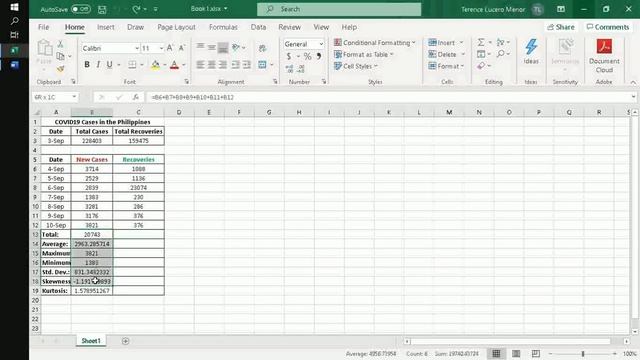The width and height of the screenshot is (640, 360).
Task: Click the Format Painter icon
Action: click(x=60, y=69)
